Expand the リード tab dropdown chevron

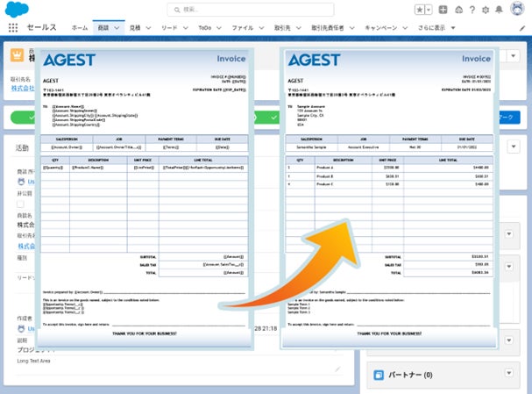coord(185,28)
